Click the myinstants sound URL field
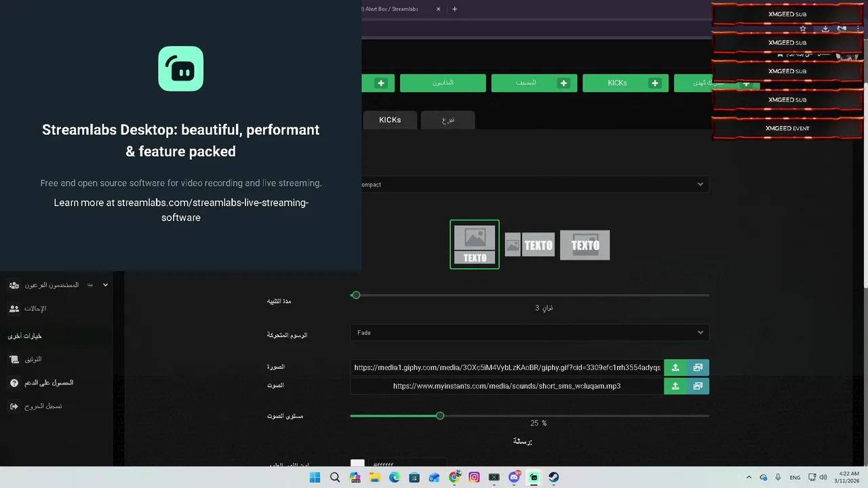868x488 pixels. click(x=507, y=386)
